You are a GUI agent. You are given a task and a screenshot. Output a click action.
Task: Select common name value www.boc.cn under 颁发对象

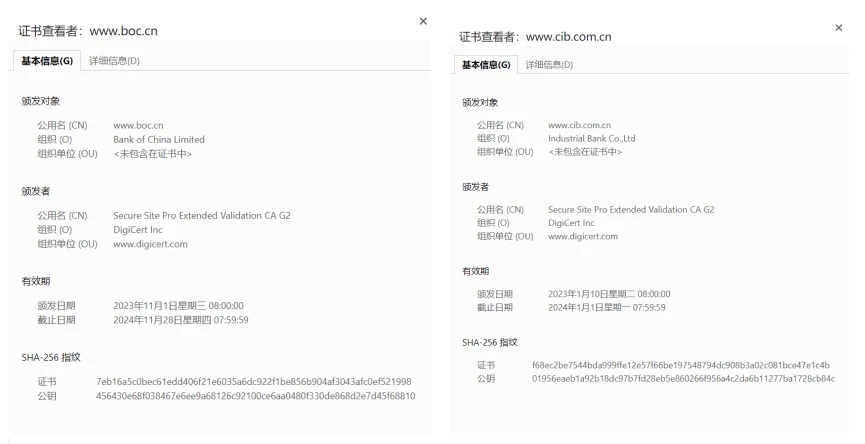[138, 125]
